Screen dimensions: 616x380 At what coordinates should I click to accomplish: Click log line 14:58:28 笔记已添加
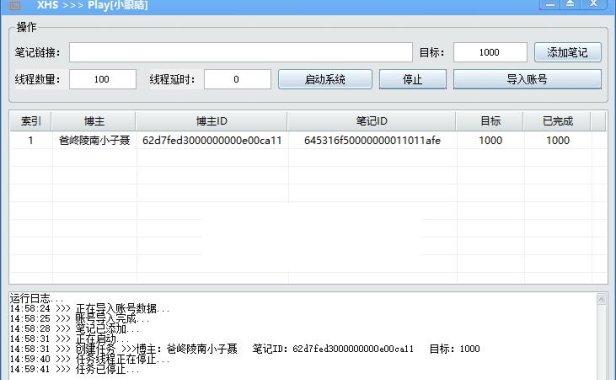coord(74,329)
